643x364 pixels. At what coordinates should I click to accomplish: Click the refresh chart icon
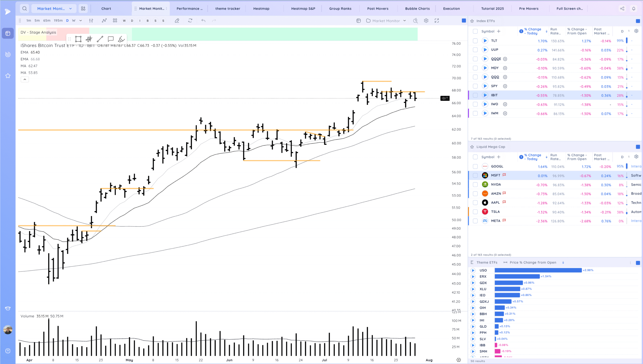pyautogui.click(x=190, y=21)
